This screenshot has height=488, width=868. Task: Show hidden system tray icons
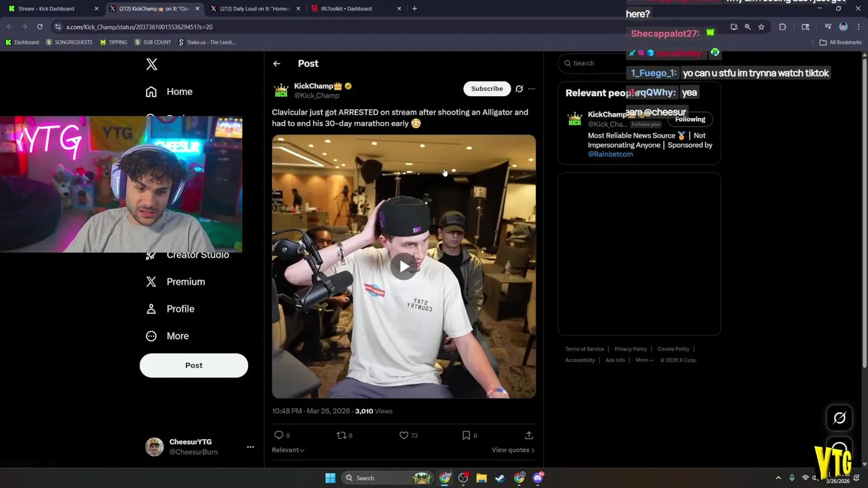coord(778,478)
